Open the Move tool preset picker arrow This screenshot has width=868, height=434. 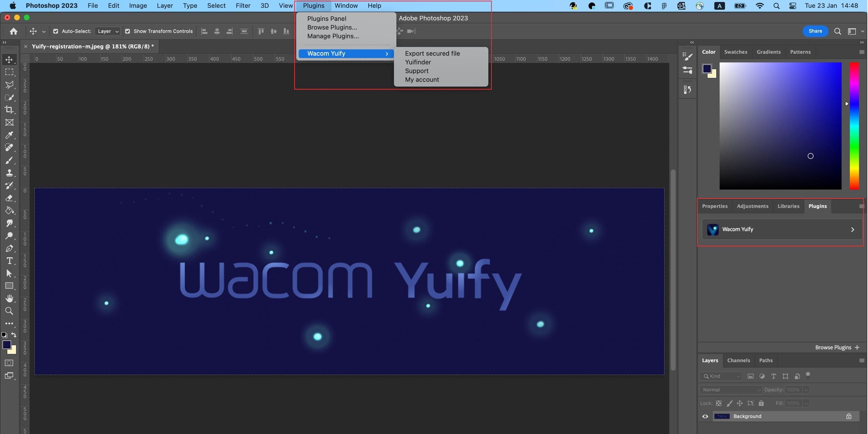click(x=44, y=31)
